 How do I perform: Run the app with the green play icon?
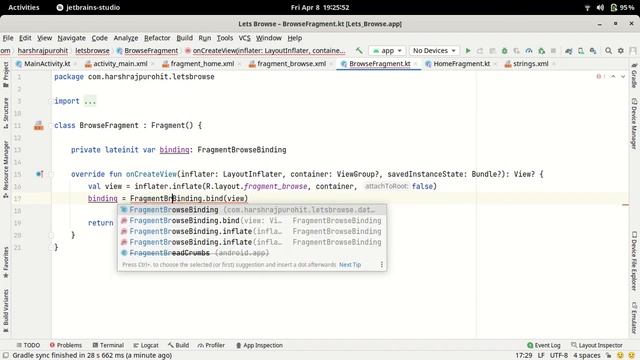pos(468,51)
